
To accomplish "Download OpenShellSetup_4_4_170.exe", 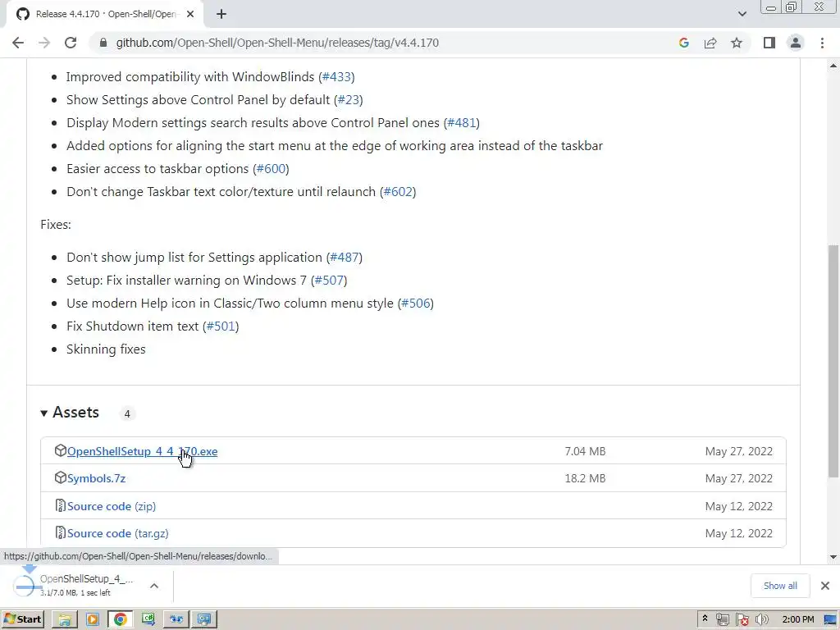I will click(x=142, y=452).
